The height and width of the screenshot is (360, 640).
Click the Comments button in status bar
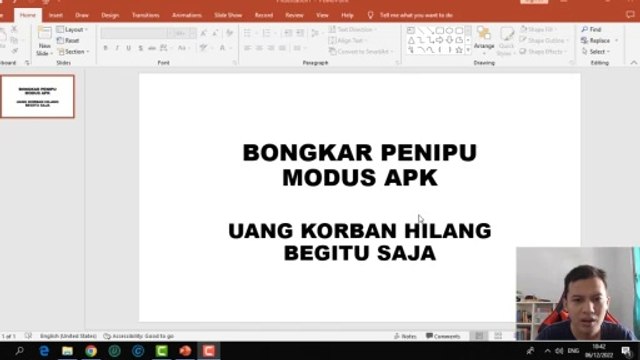pos(443,336)
